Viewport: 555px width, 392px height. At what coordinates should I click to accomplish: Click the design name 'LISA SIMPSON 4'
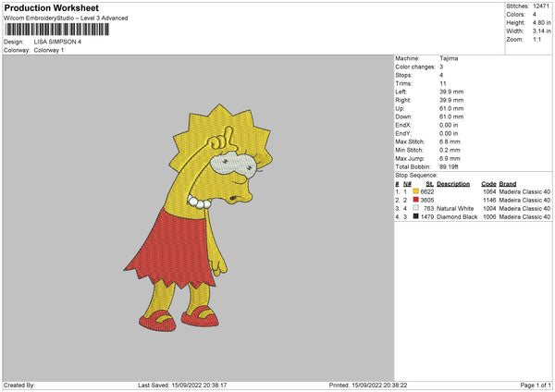(x=57, y=42)
